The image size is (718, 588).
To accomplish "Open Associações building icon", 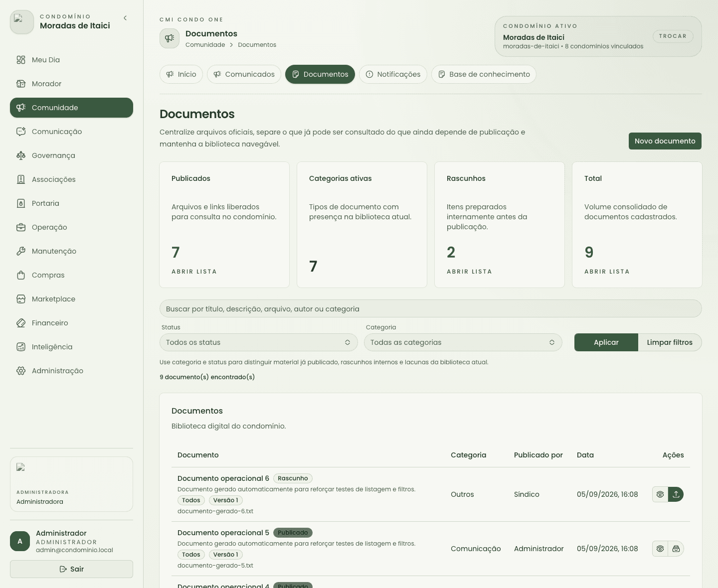I will tap(21, 179).
